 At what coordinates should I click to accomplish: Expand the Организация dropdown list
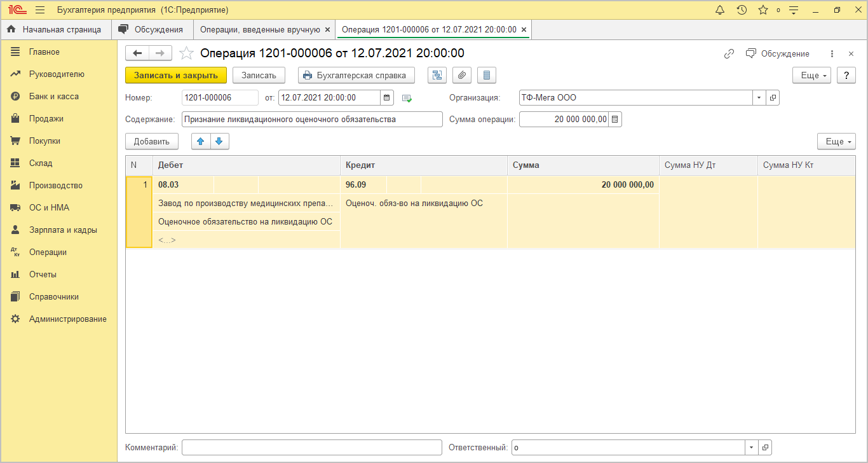760,98
